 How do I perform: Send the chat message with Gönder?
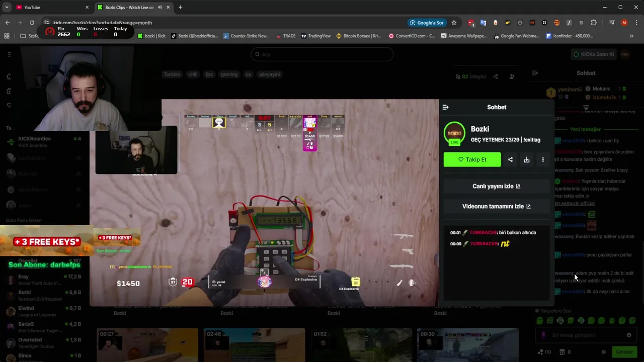(624, 352)
